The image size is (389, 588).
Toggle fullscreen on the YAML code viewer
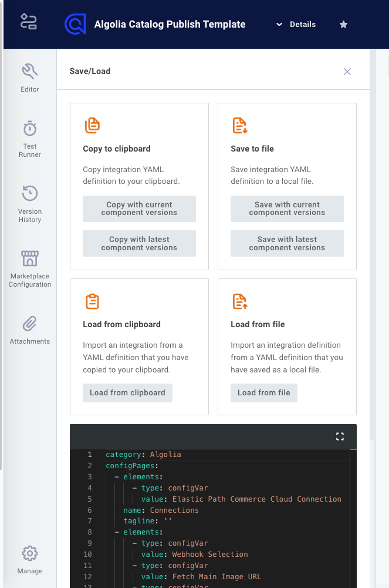point(340,436)
